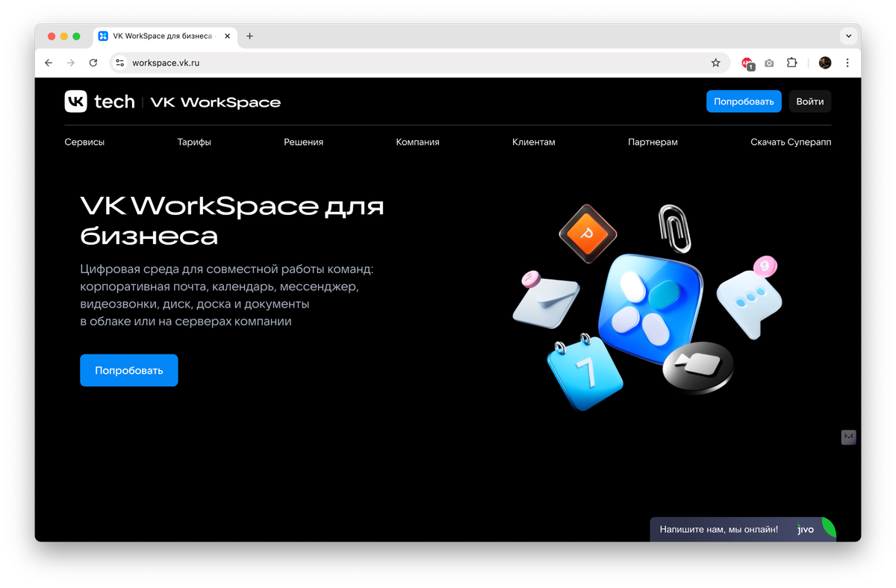This screenshot has height=588, width=896.
Task: Click the Jivo logo in chat widget
Action: pos(806,529)
